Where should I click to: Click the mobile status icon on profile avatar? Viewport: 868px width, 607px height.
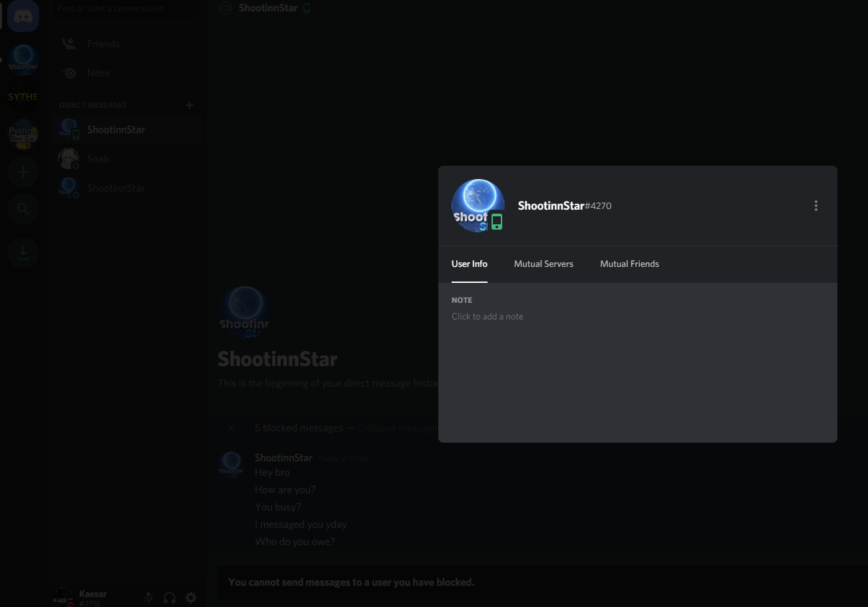click(x=497, y=222)
